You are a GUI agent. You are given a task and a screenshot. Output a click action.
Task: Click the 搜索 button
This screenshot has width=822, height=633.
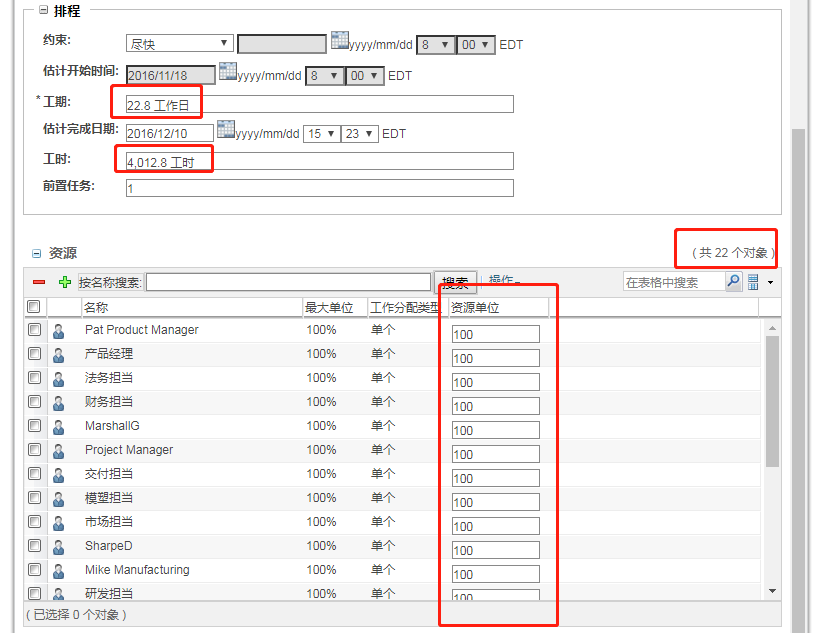[456, 281]
